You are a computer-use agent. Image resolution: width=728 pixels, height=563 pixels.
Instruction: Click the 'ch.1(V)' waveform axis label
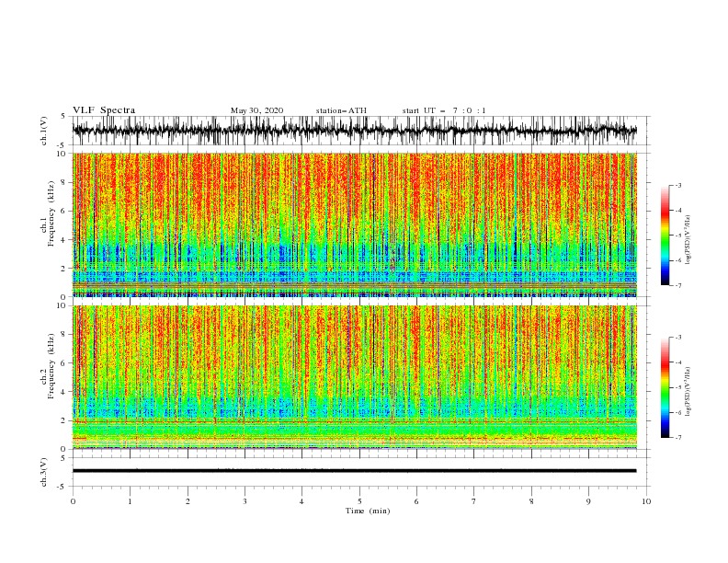(x=44, y=131)
